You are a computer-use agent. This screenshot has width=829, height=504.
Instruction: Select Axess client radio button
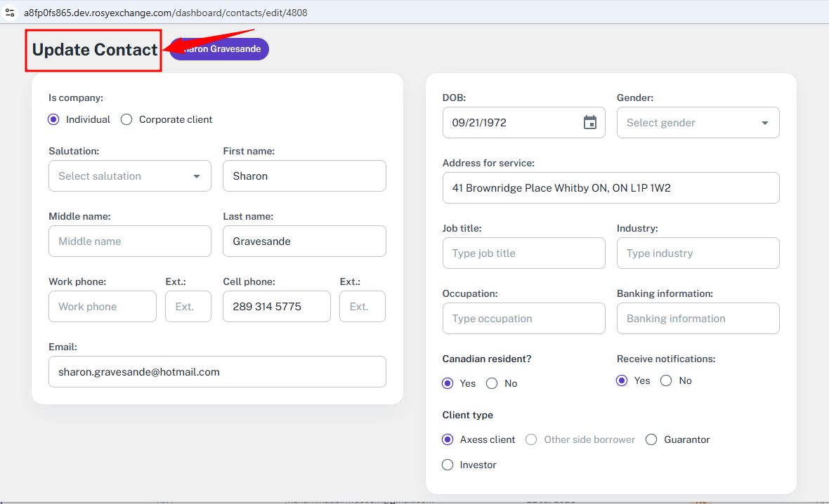448,439
